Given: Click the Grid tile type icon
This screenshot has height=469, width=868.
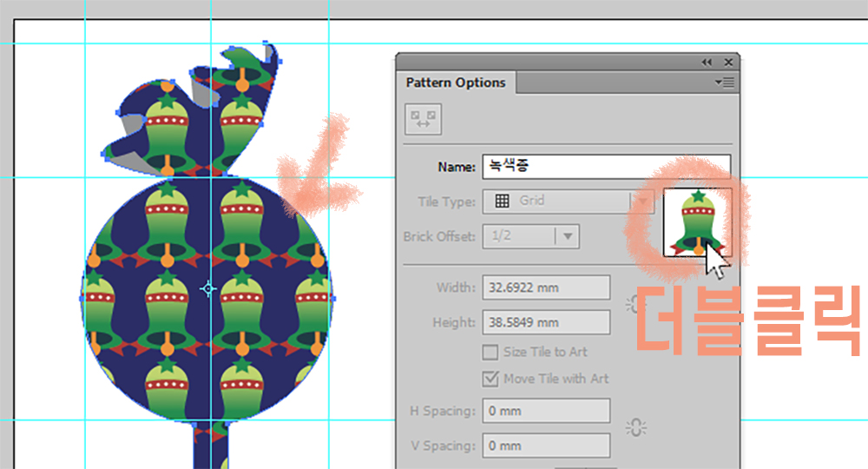Looking at the screenshot, I should (502, 201).
